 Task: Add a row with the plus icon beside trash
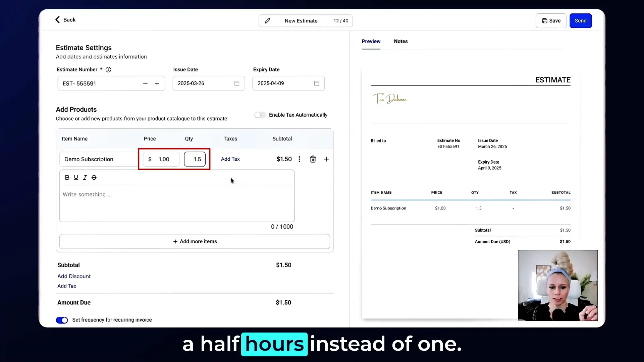click(x=326, y=159)
